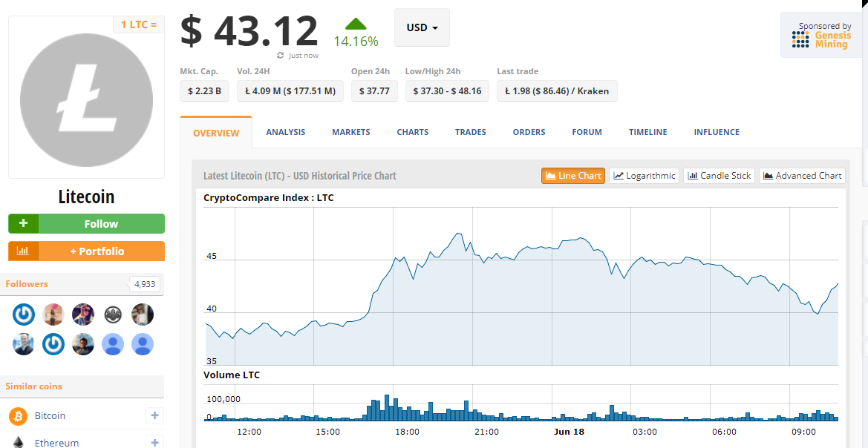Toggle Logarithmic chart scale
The width and height of the screenshot is (868, 448).
point(644,176)
